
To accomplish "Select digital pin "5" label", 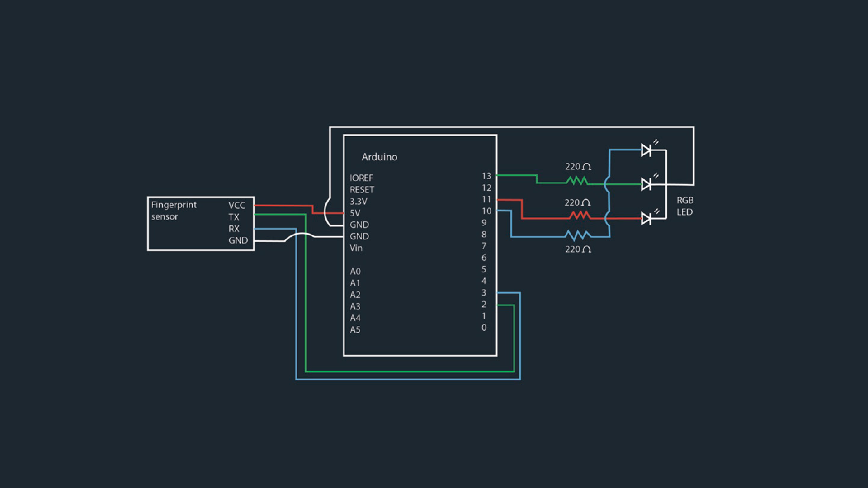I will coord(484,269).
